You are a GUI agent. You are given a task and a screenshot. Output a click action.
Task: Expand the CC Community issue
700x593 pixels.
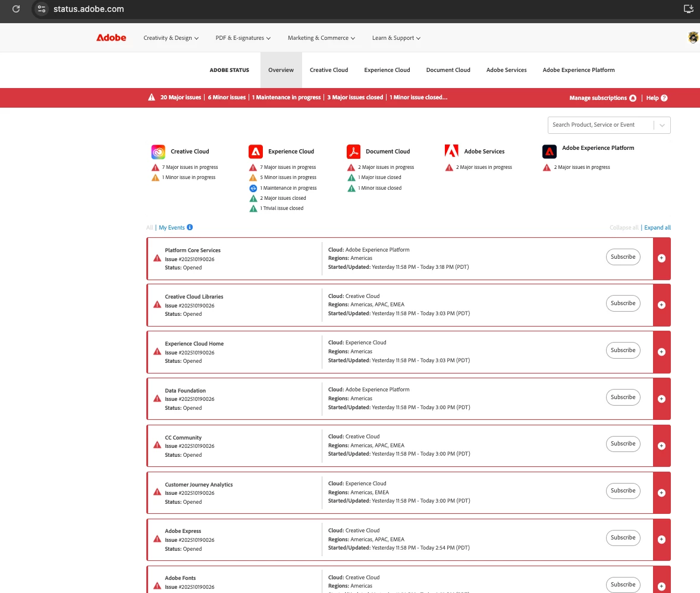coord(661,445)
